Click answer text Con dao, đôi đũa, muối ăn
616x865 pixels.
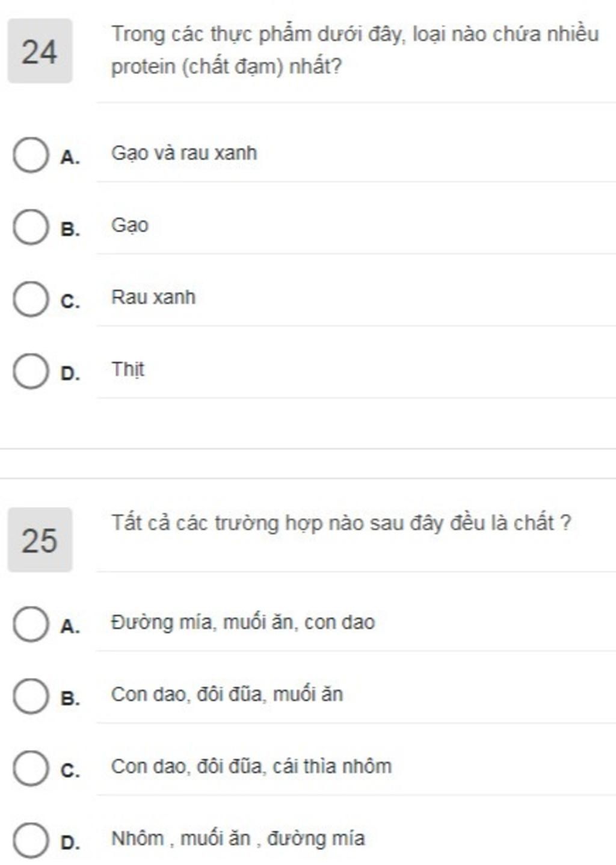click(227, 695)
